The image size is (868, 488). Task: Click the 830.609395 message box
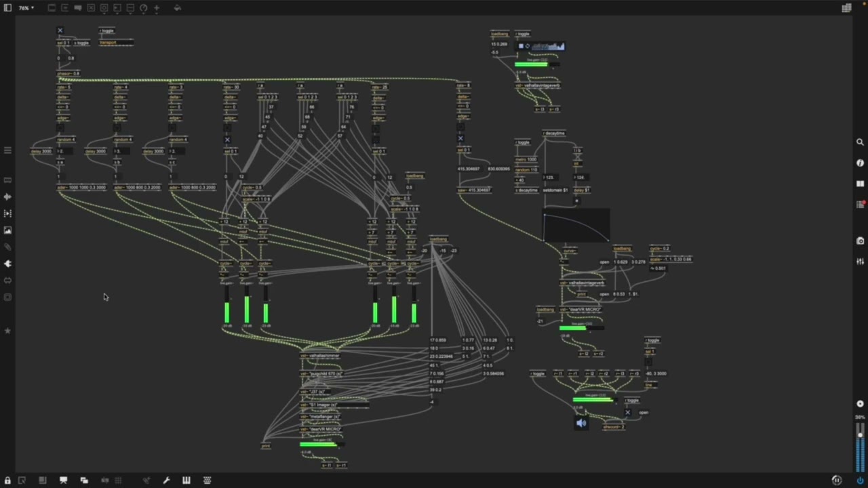[498, 169]
